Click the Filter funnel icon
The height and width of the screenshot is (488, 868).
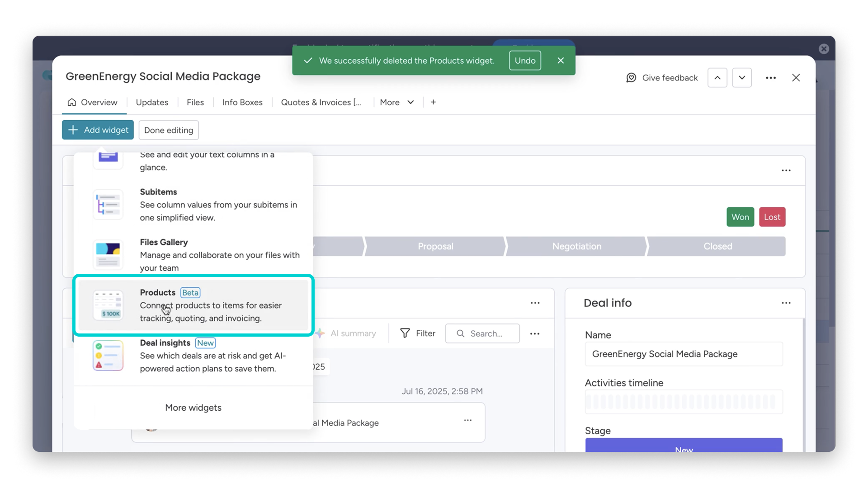pyautogui.click(x=405, y=333)
